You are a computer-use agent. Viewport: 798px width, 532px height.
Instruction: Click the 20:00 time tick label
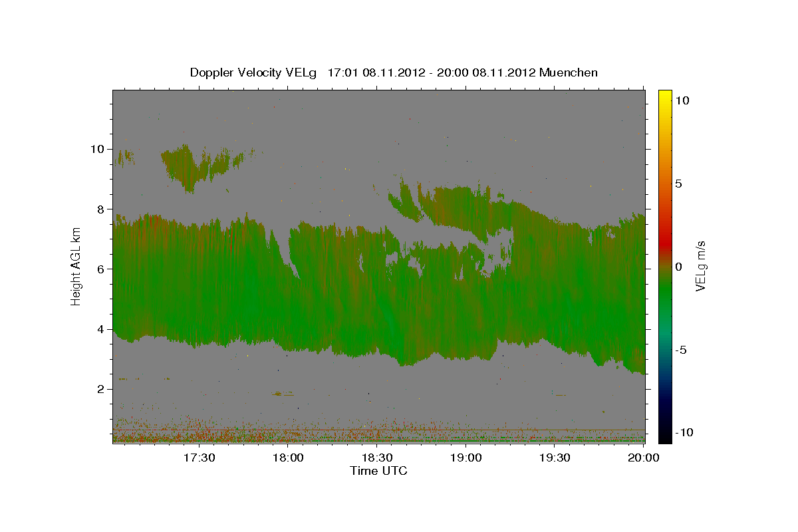pos(644,458)
